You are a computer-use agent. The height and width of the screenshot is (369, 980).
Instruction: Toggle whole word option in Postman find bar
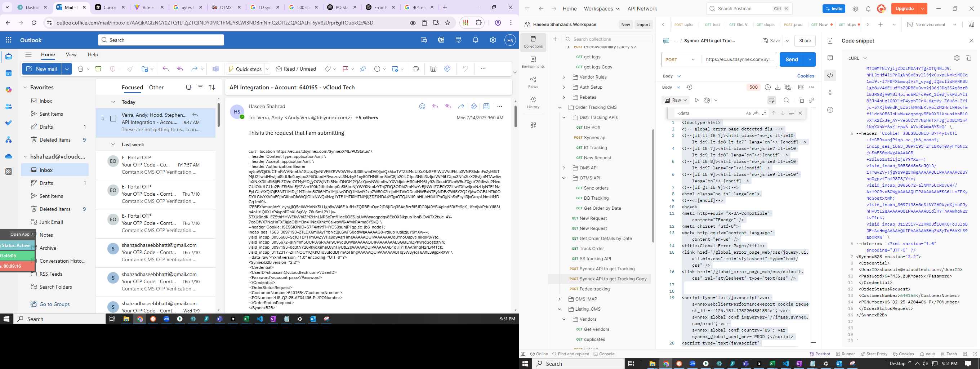[756, 114]
